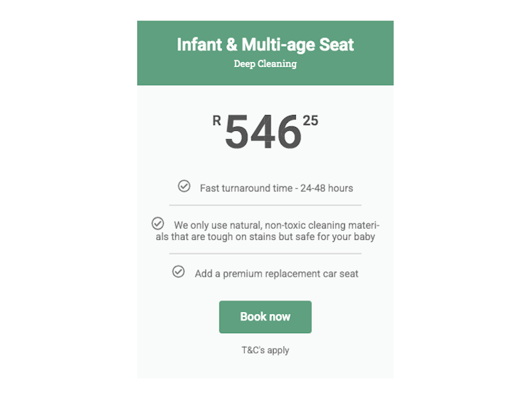532x399 pixels.
Task: Click the checkmark icon beside natural cleaning materials
Action: point(158,223)
